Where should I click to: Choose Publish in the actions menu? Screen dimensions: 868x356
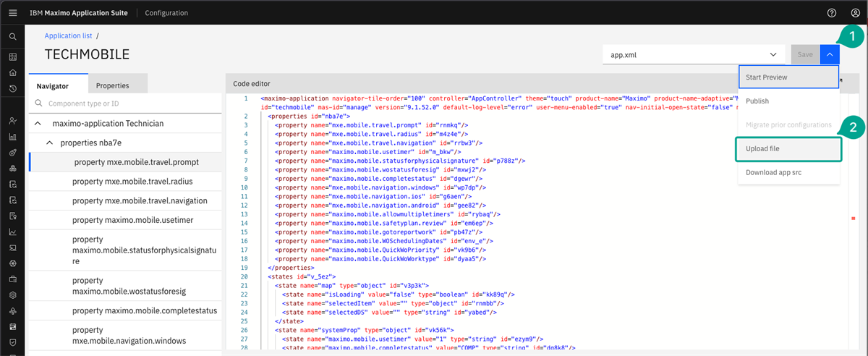[x=789, y=101]
